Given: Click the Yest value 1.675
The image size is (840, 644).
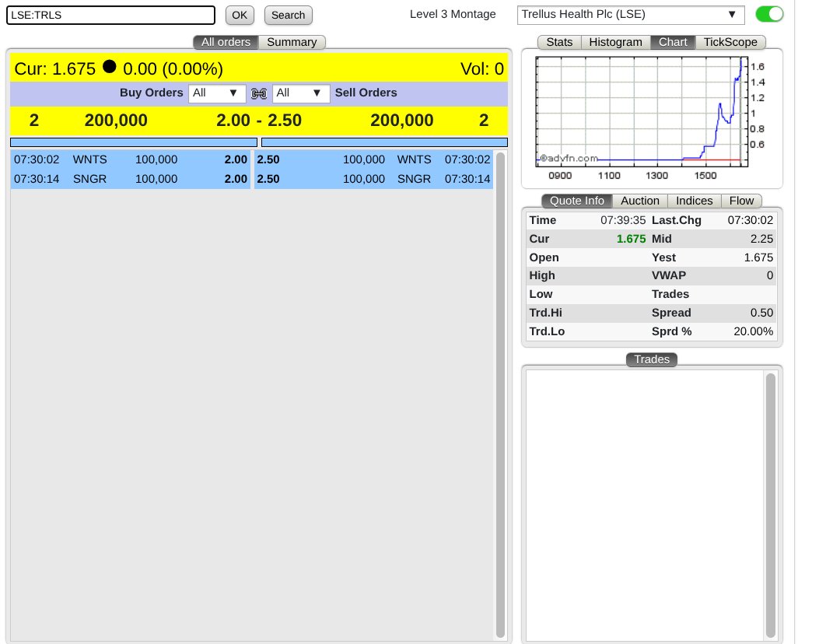Looking at the screenshot, I should (758, 257).
